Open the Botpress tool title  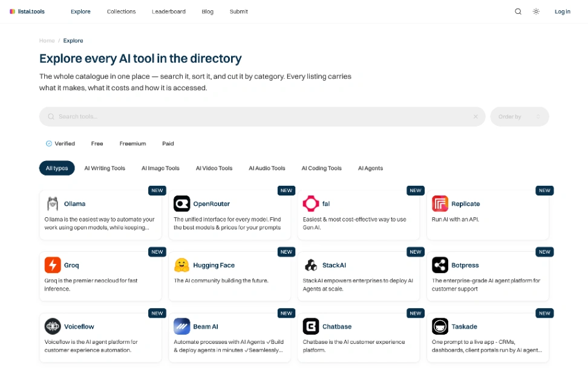[x=465, y=265]
